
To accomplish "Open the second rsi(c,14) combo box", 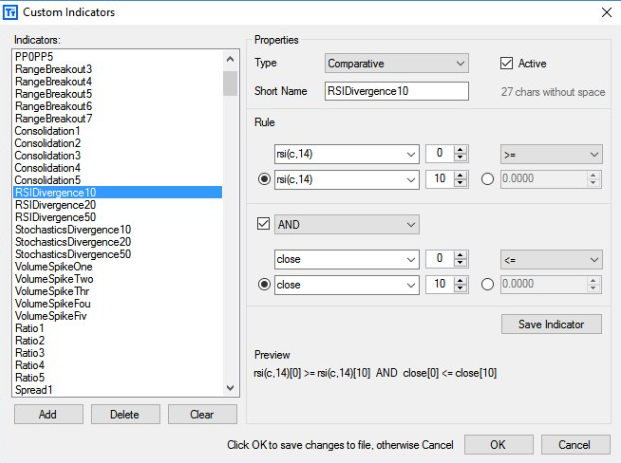I will point(347,180).
